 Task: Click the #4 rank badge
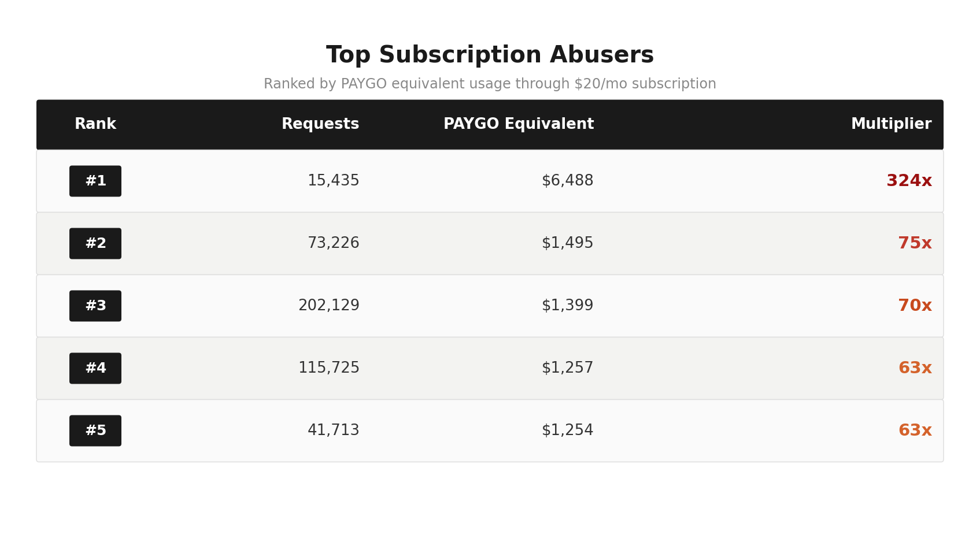click(x=95, y=369)
